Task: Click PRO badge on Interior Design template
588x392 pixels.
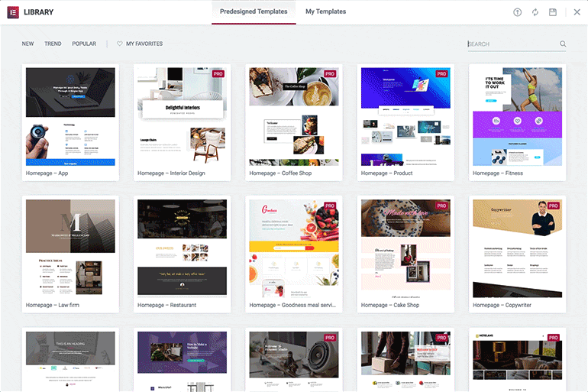Action: pos(218,74)
